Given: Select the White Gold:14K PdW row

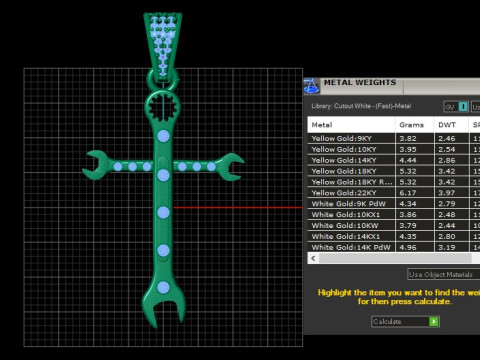Looking at the screenshot, I should (x=394, y=247).
